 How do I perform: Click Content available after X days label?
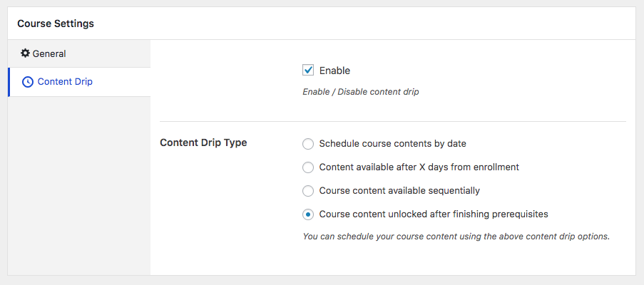[x=419, y=167]
